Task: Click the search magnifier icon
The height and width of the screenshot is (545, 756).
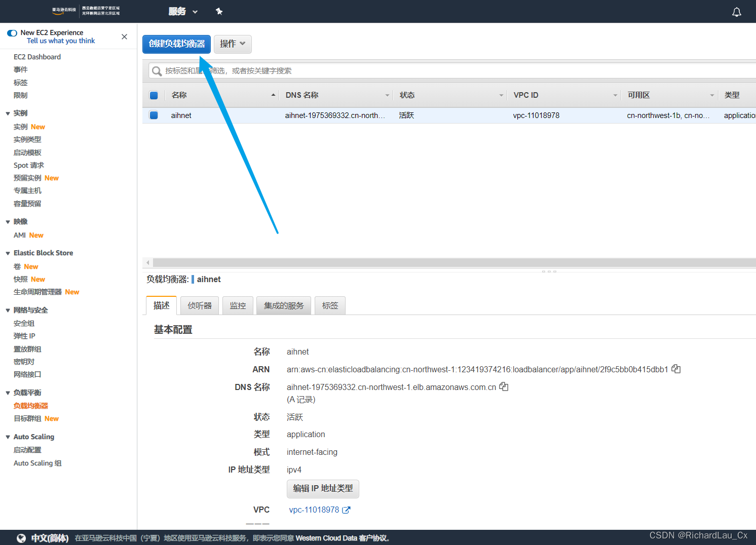Action: tap(157, 71)
